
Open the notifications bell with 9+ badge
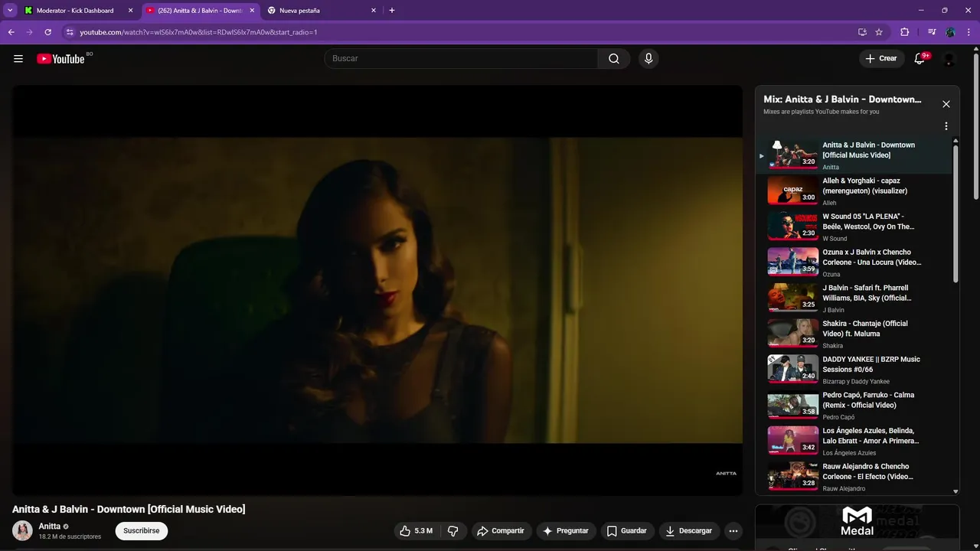920,59
